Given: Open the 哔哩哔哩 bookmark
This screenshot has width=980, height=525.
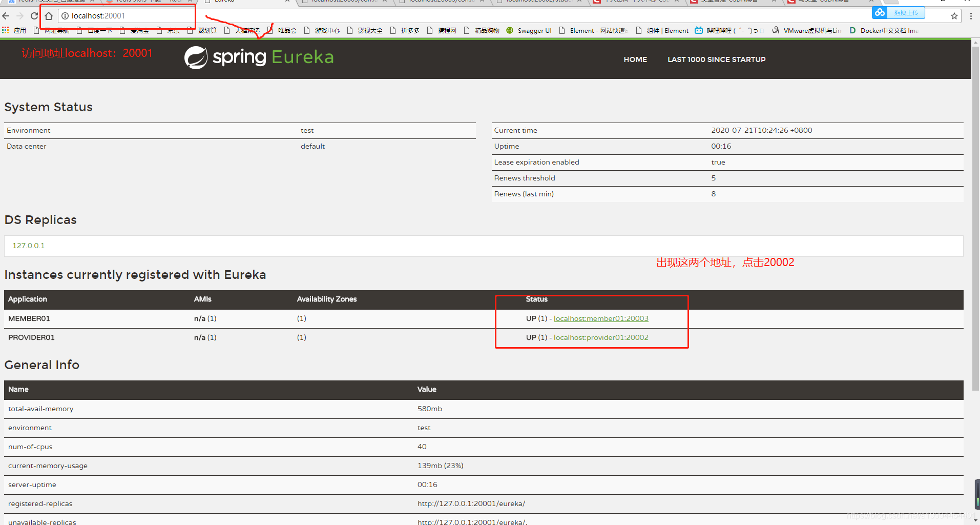Looking at the screenshot, I should (729, 31).
